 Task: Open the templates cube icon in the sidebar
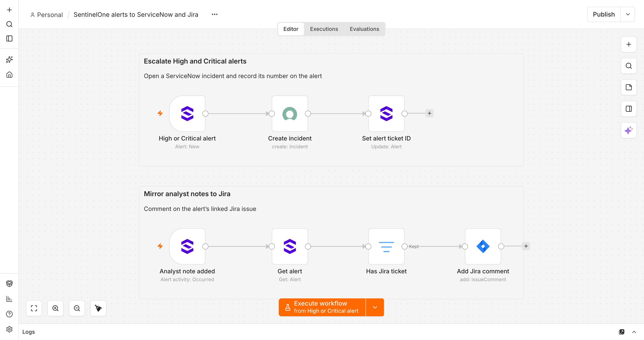(x=9, y=283)
